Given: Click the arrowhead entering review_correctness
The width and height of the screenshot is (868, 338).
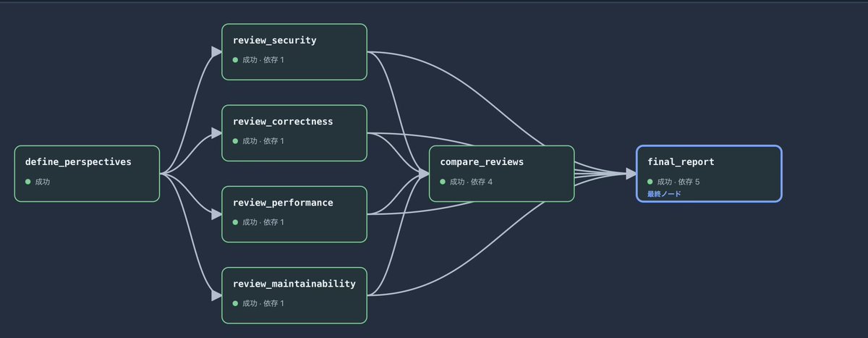Looking at the screenshot, I should click(216, 133).
